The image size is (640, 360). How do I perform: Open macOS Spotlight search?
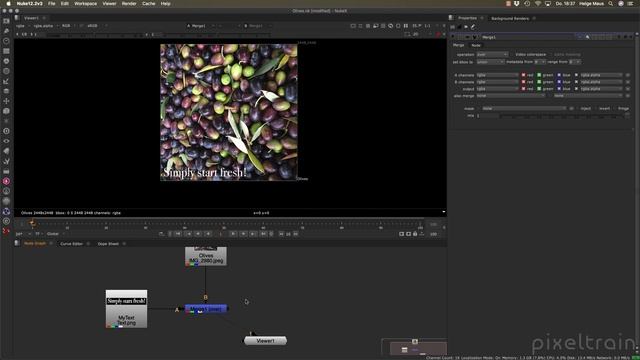click(611, 4)
